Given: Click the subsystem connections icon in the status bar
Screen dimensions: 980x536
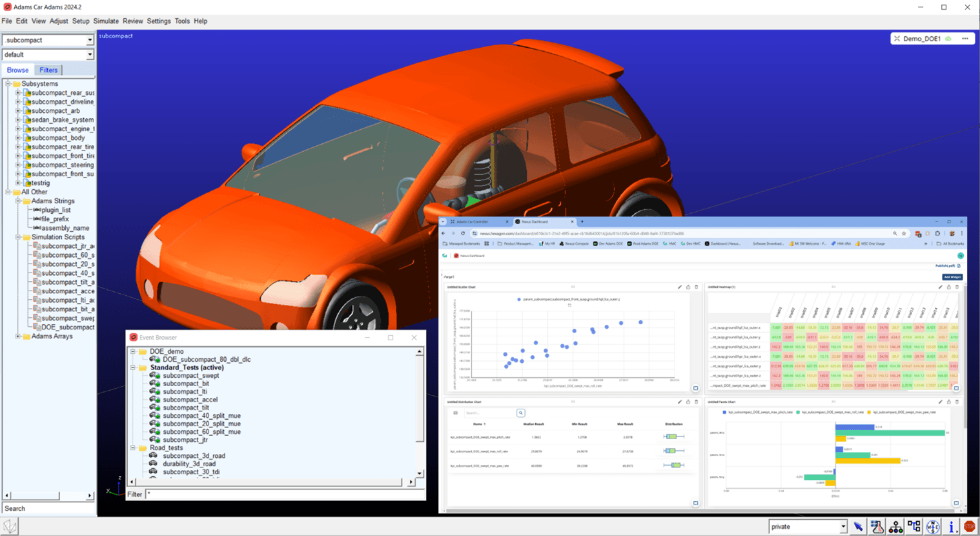Looking at the screenshot, I should 913,526.
